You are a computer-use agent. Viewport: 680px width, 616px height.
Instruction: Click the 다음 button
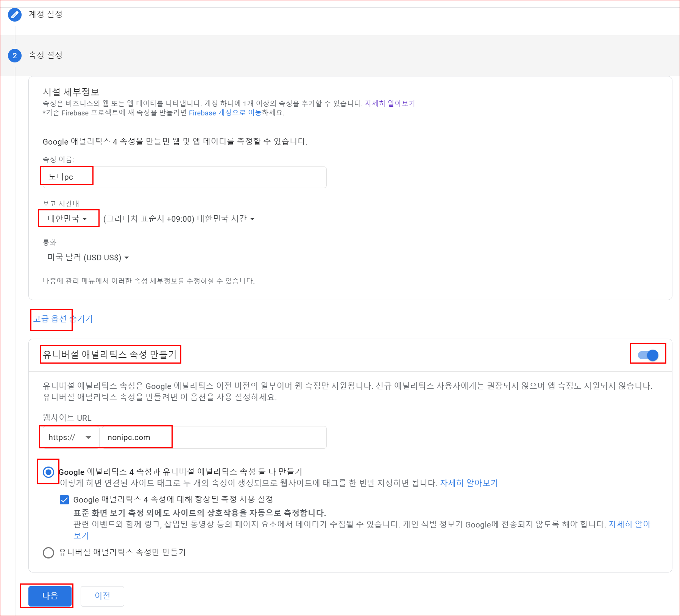[49, 596]
